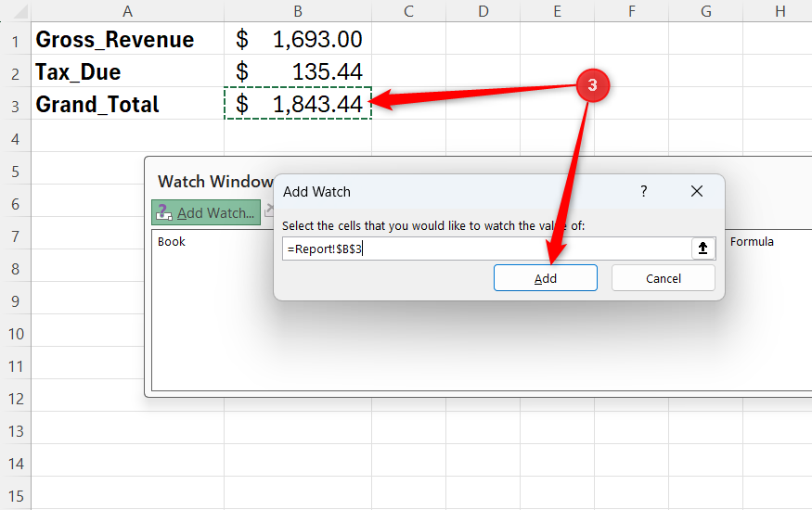Select column C header
812x510 pixels.
408,11
